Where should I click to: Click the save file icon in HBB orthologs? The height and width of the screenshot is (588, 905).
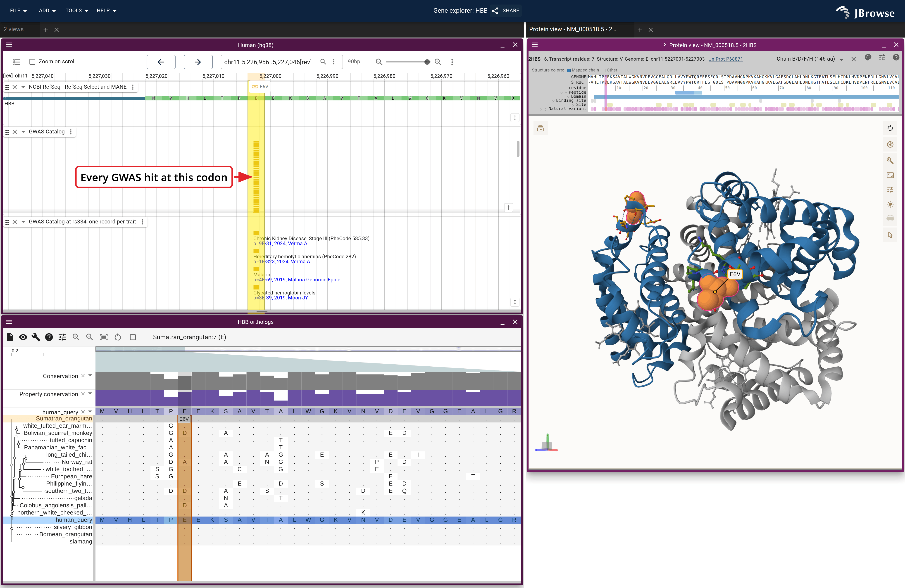(10, 337)
